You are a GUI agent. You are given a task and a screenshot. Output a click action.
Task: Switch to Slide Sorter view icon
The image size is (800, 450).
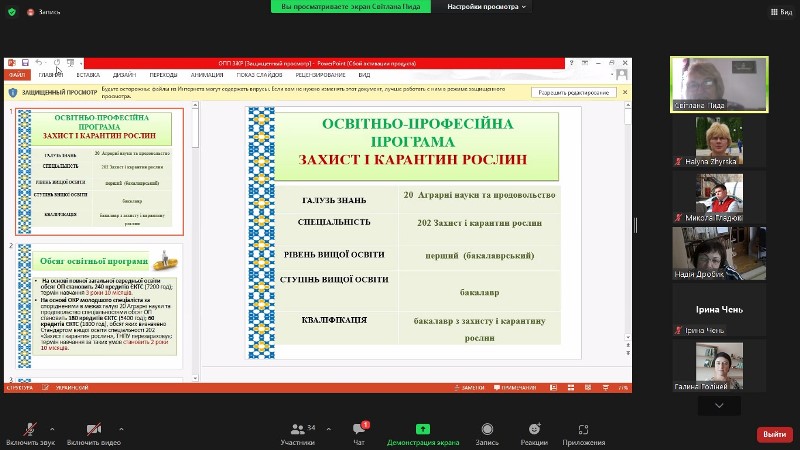click(x=571, y=388)
